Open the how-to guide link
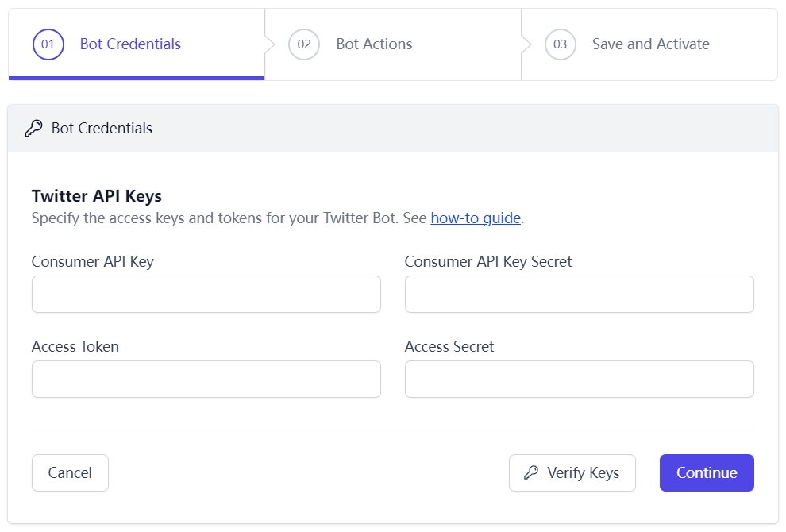The image size is (786, 532). pyautogui.click(x=476, y=218)
